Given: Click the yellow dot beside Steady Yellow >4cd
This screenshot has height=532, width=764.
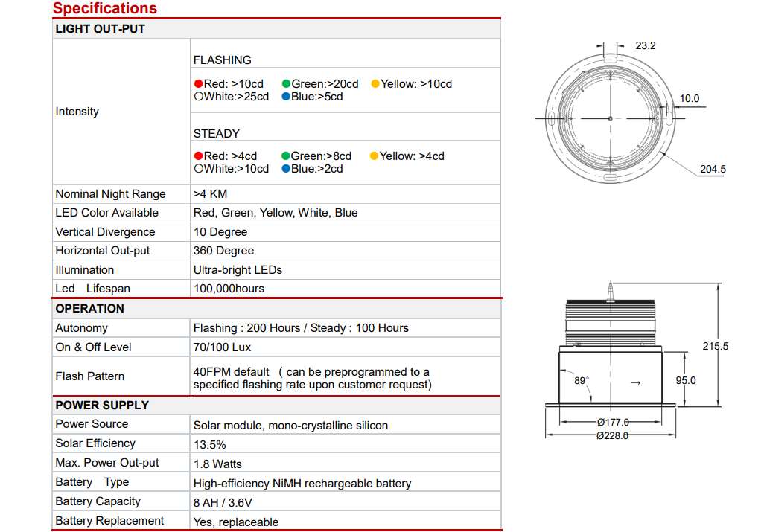Looking at the screenshot, I should (x=374, y=156).
